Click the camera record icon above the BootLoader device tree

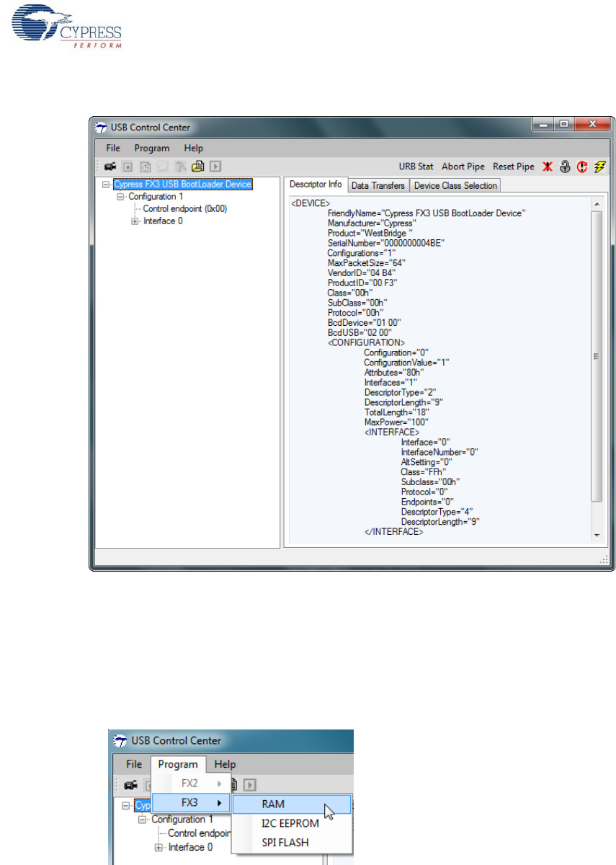point(110,167)
